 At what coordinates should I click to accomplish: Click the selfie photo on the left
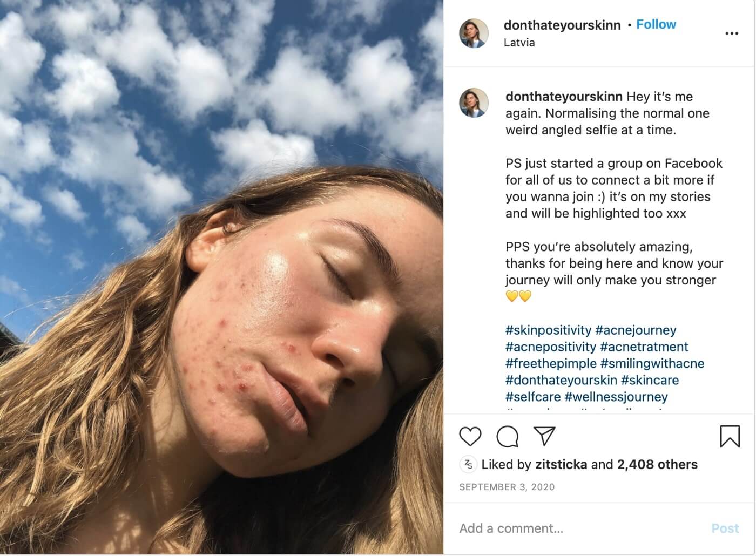(221, 278)
